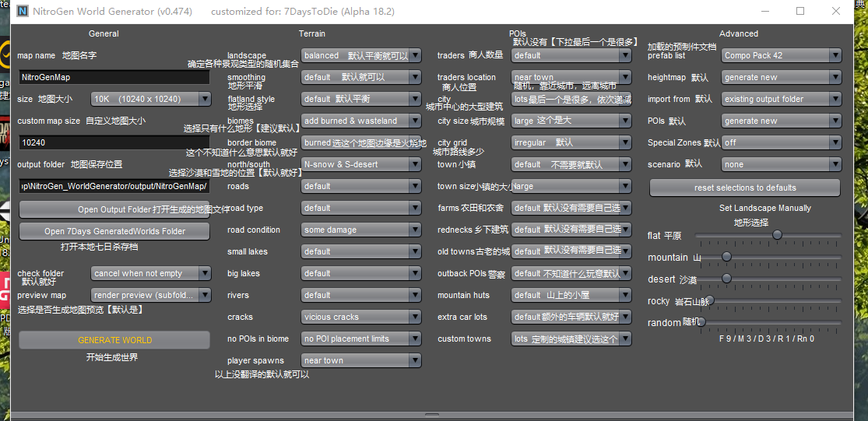
Task: Open preview map 'render preview' dropdown
Action: (x=151, y=296)
